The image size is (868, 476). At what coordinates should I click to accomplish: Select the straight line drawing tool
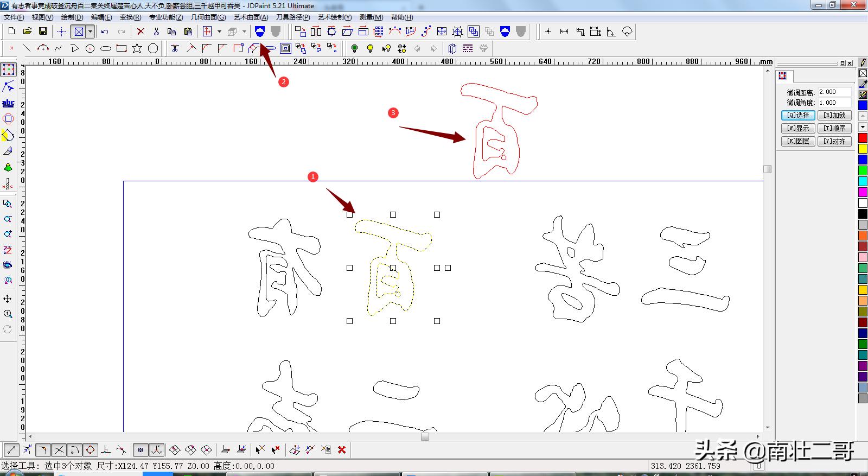(27, 48)
